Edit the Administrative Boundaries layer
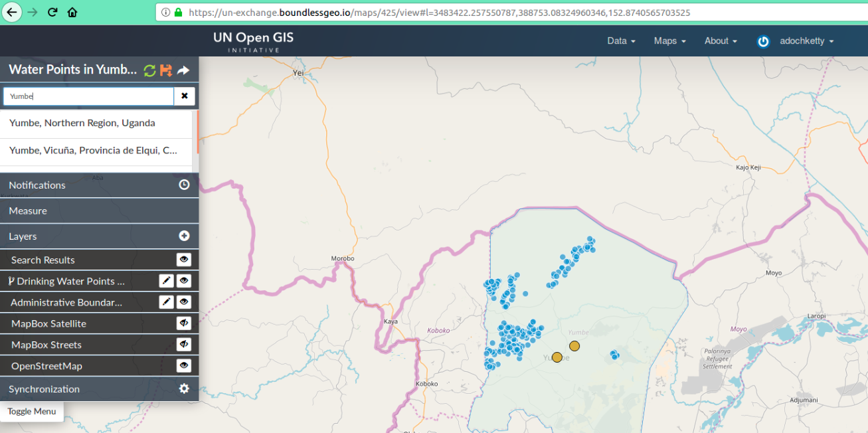The image size is (868, 433). [x=167, y=303]
